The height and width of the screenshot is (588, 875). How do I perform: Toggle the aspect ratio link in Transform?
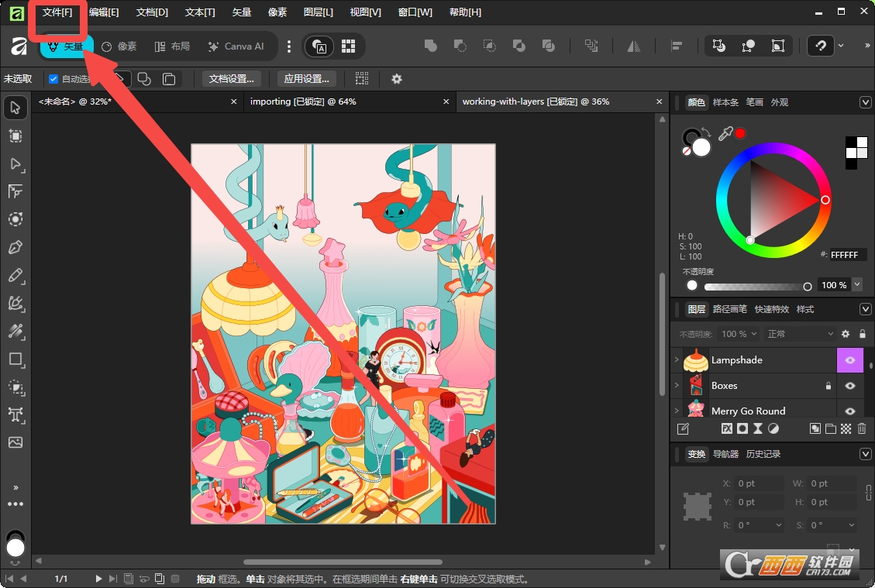click(868, 493)
